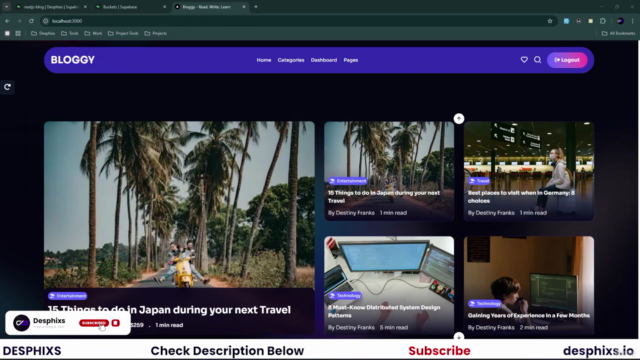
Task: Click the heart favorites icon in navbar
Action: [x=524, y=60]
